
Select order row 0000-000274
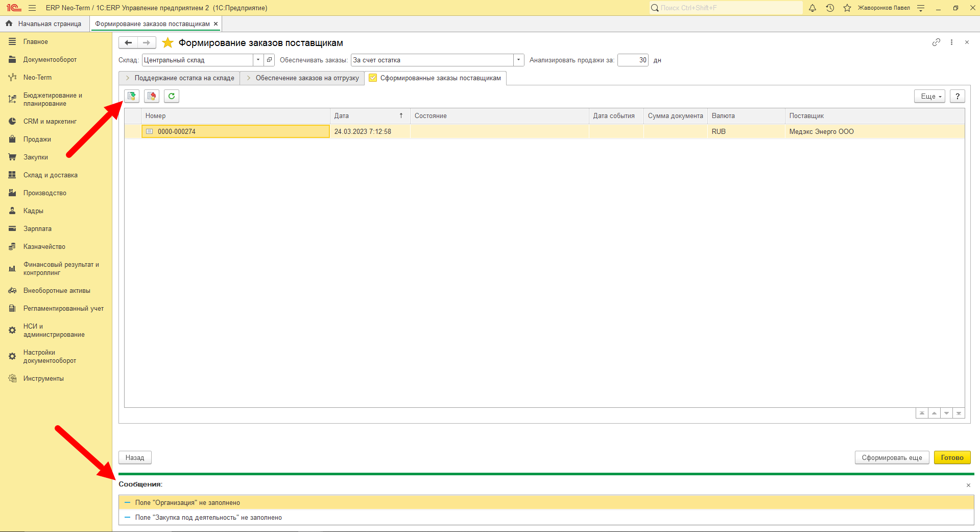[x=544, y=131]
